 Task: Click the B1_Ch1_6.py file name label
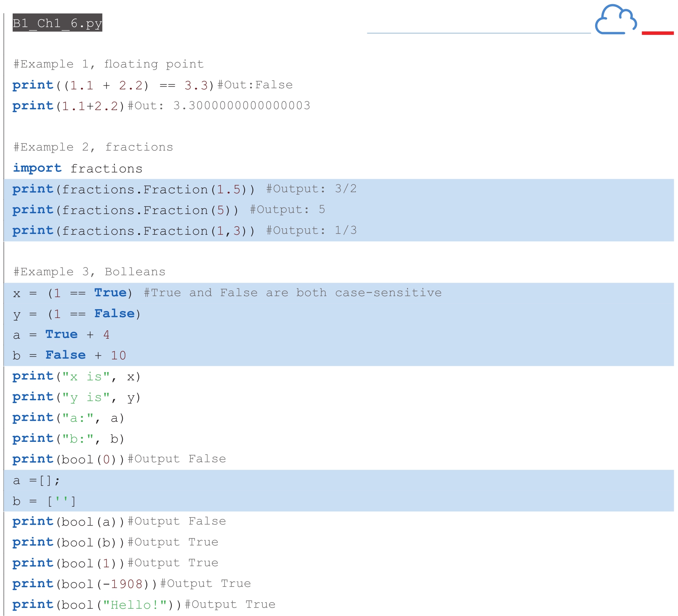tap(57, 23)
